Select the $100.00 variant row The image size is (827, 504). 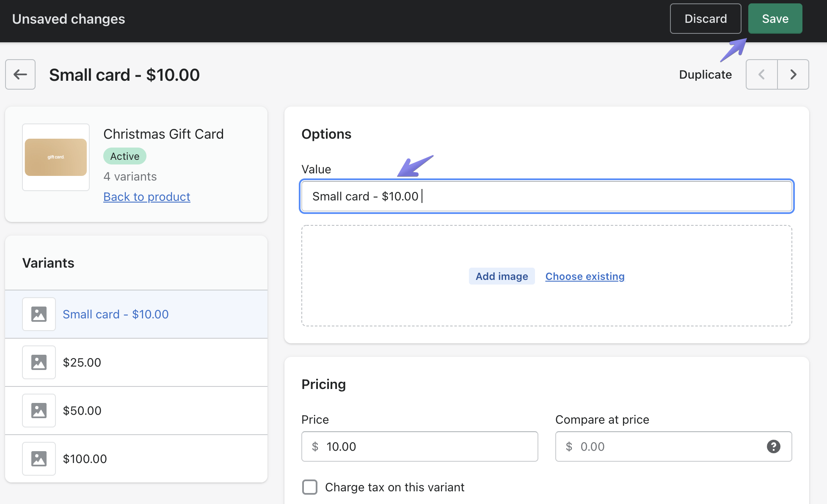(x=135, y=459)
